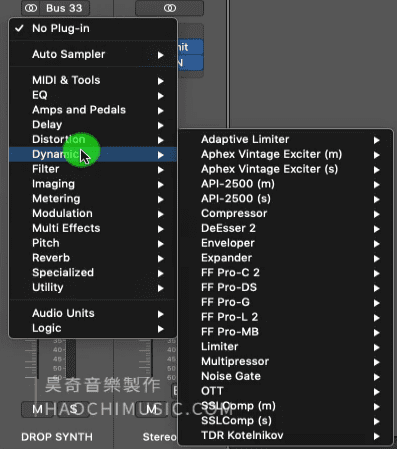The height and width of the screenshot is (449, 397).
Task: Select the No Plug-in menu entry
Action: click(x=93, y=28)
